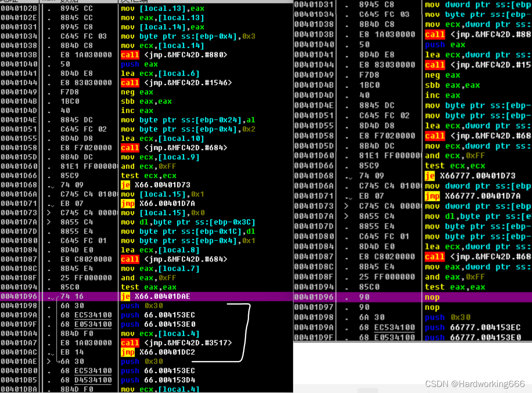Select 'mov byte ptr ss:[ebp-0x1C],dl' in left panel
The height and width of the screenshot is (393, 532).
[188, 231]
